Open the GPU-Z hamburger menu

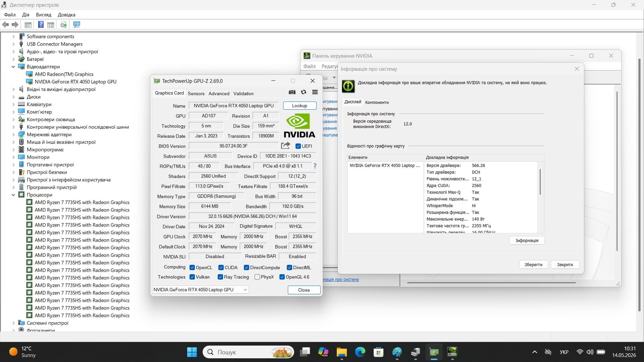pyautogui.click(x=315, y=92)
